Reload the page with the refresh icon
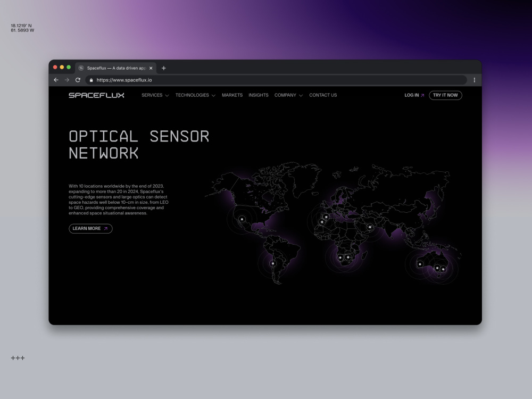The image size is (532, 399). (78, 80)
